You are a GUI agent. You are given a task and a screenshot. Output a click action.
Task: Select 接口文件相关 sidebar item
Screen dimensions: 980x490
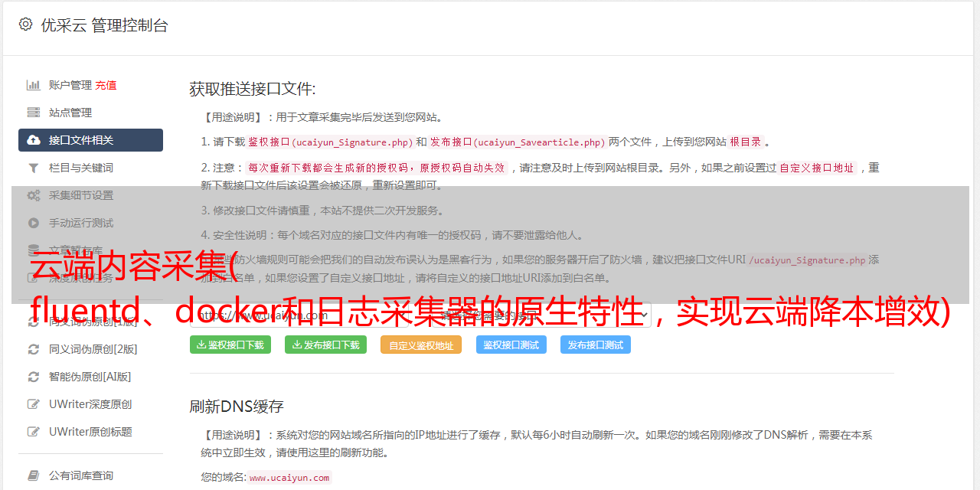(x=90, y=140)
